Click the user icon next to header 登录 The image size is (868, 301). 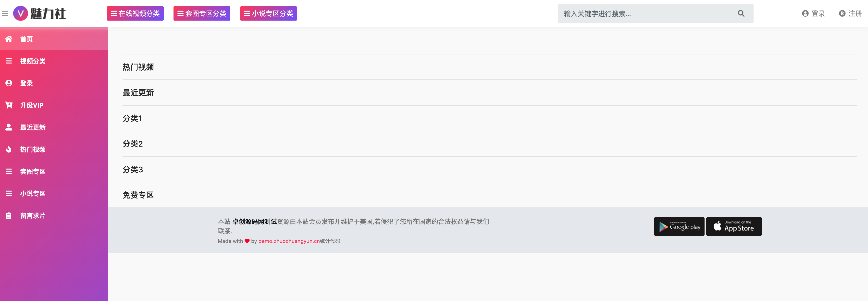click(805, 13)
